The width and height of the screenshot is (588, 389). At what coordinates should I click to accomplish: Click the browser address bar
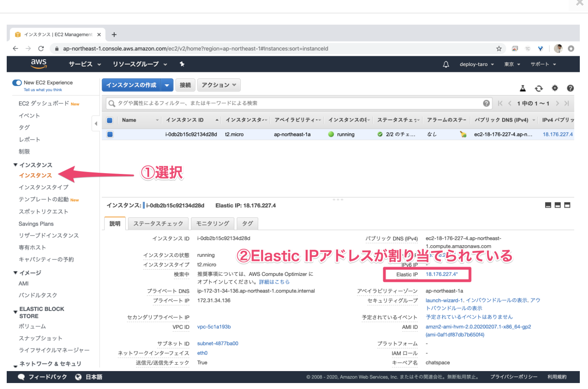pos(276,49)
